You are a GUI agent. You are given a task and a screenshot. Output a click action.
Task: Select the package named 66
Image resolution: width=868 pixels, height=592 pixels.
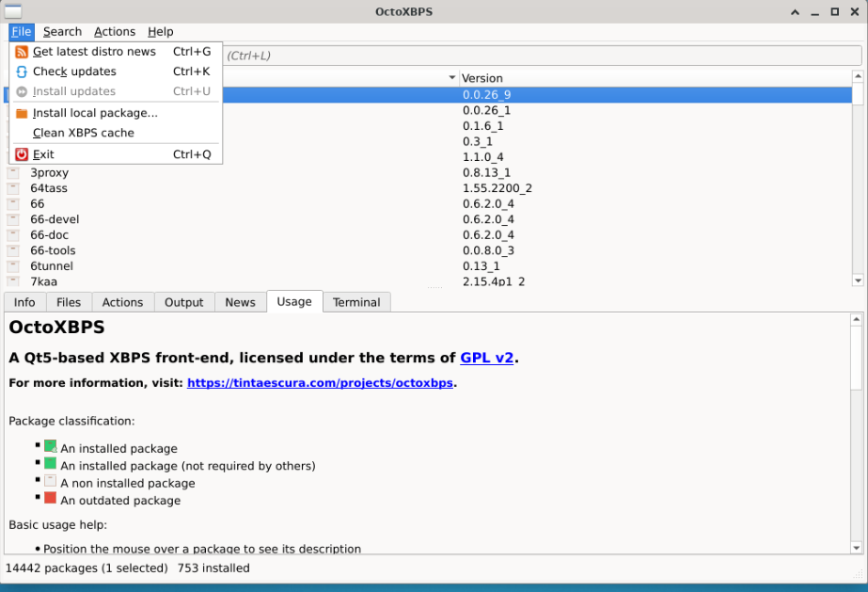[428, 204]
